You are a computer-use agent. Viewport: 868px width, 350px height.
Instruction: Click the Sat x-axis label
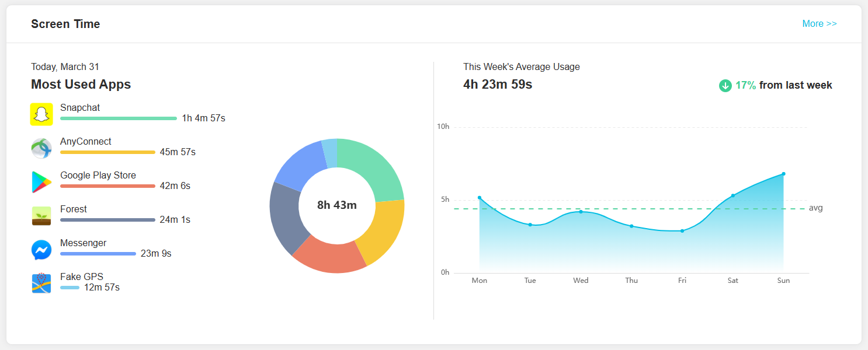[x=732, y=281]
